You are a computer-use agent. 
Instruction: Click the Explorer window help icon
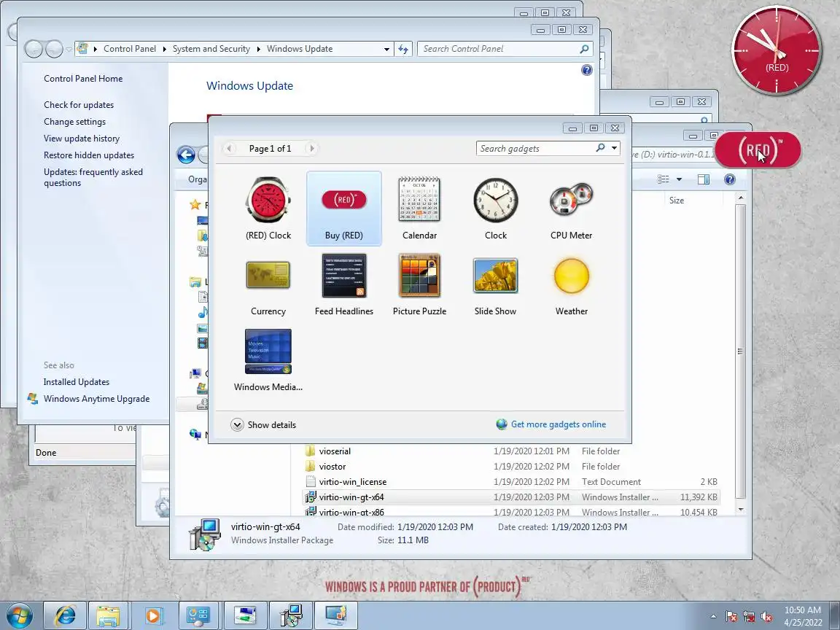pos(729,179)
